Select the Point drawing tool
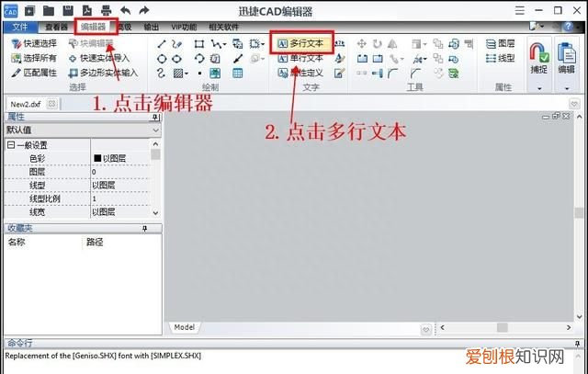Viewport: 588px width, 374px height. coord(199,74)
